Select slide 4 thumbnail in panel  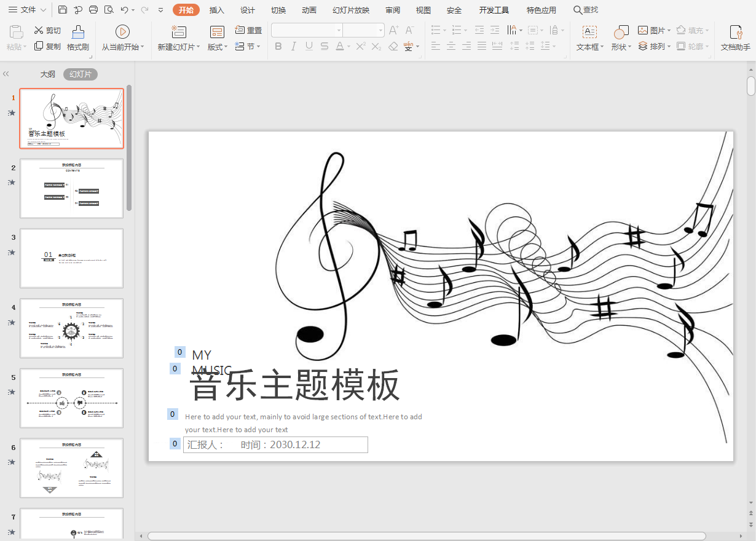[x=72, y=328]
